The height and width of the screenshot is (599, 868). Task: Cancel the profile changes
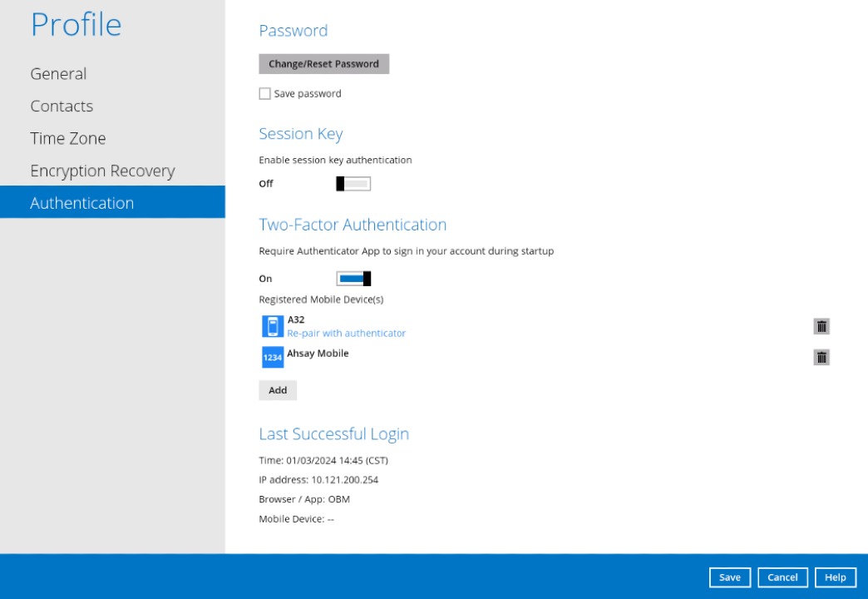coord(782,577)
